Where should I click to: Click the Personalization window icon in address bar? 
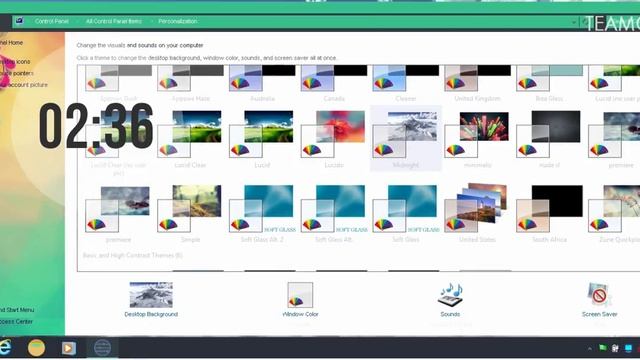19,21
